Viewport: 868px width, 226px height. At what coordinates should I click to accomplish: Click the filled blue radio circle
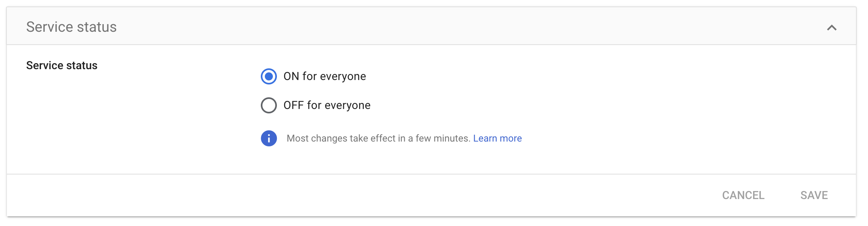269,76
